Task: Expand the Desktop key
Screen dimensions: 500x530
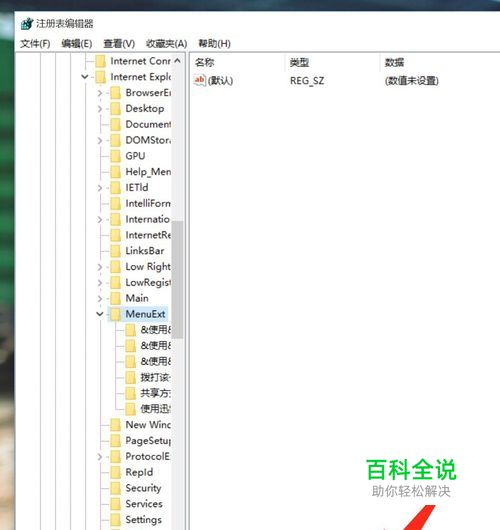Action: pos(100,109)
